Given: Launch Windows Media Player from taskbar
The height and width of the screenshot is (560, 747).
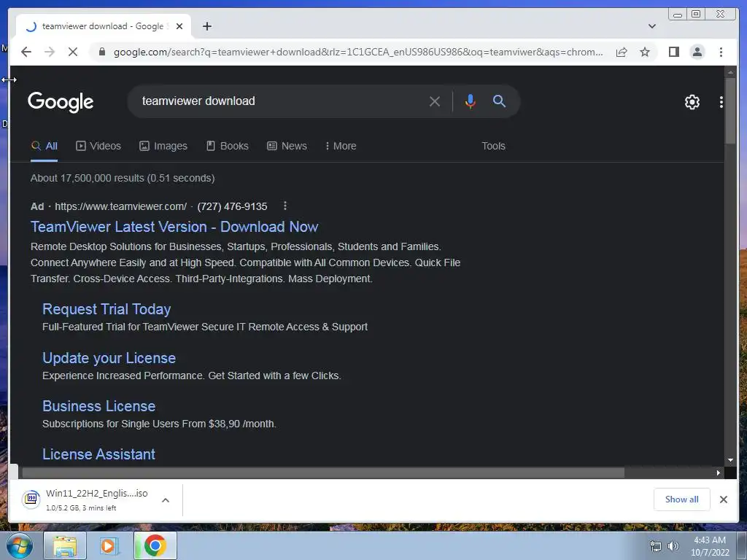Looking at the screenshot, I should pyautogui.click(x=109, y=545).
